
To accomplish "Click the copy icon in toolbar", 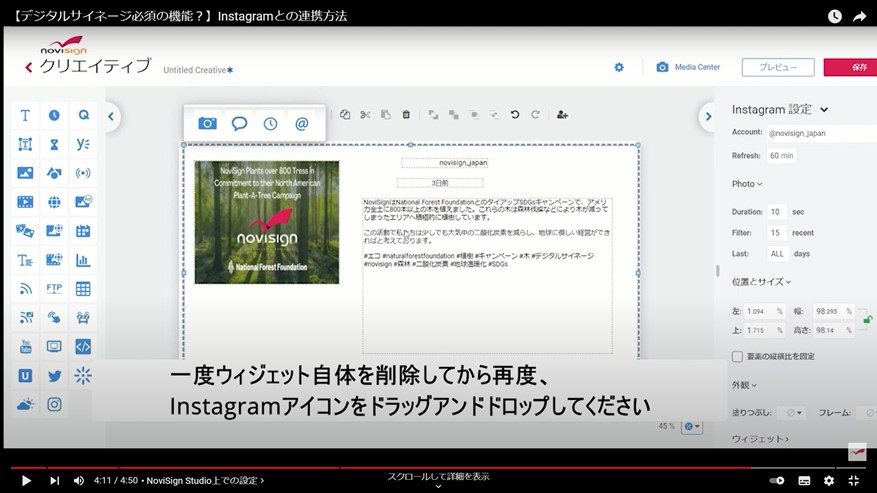I will tap(345, 114).
